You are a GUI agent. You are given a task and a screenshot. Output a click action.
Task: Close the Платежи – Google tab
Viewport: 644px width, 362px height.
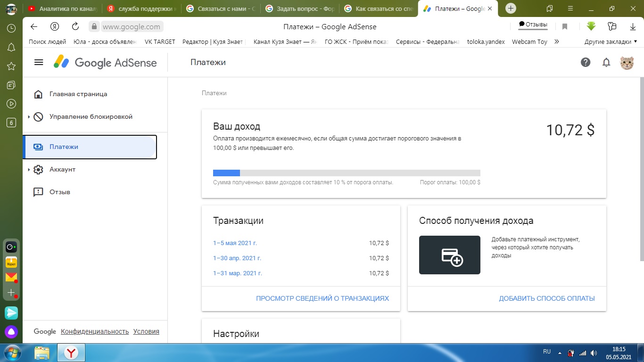coord(490,8)
